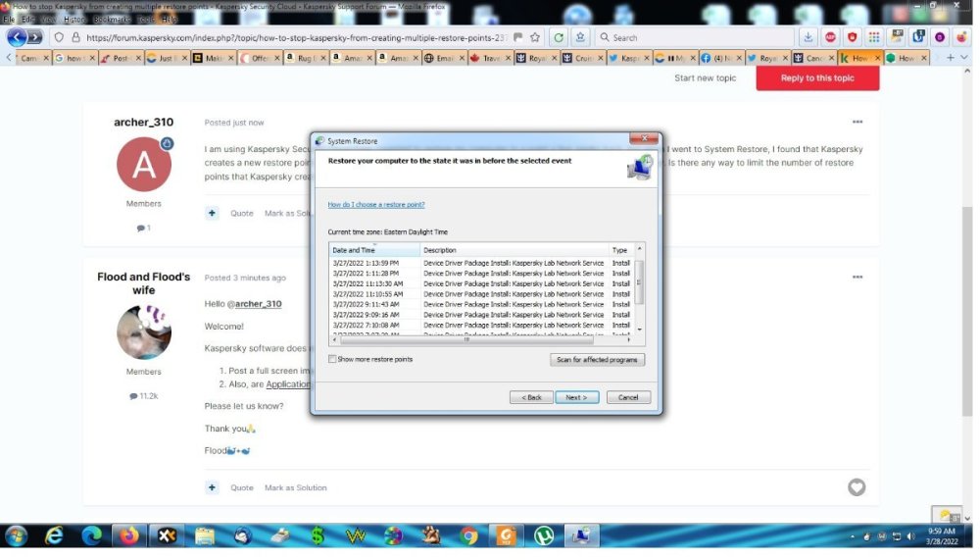Open uTorrent from the taskbar

544,536
